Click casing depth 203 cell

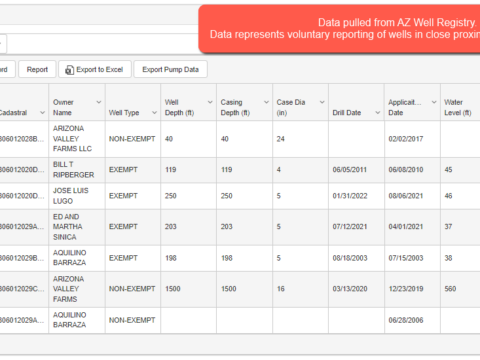[x=244, y=227]
